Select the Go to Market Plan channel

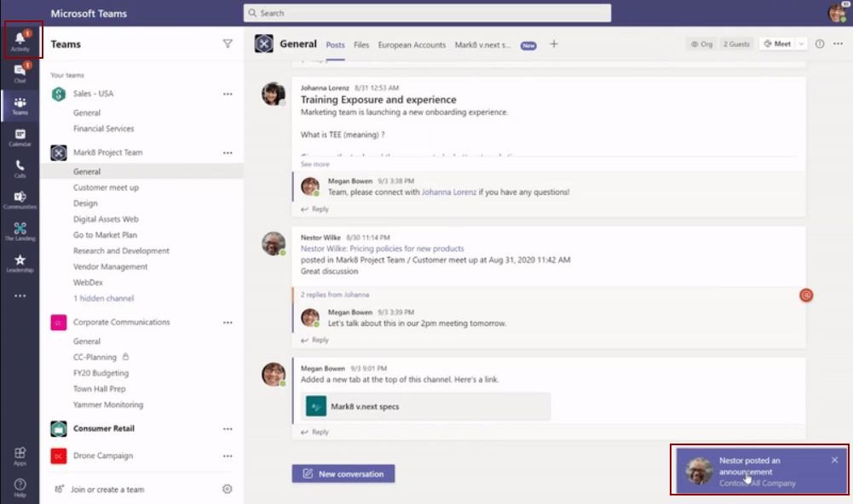pos(105,235)
